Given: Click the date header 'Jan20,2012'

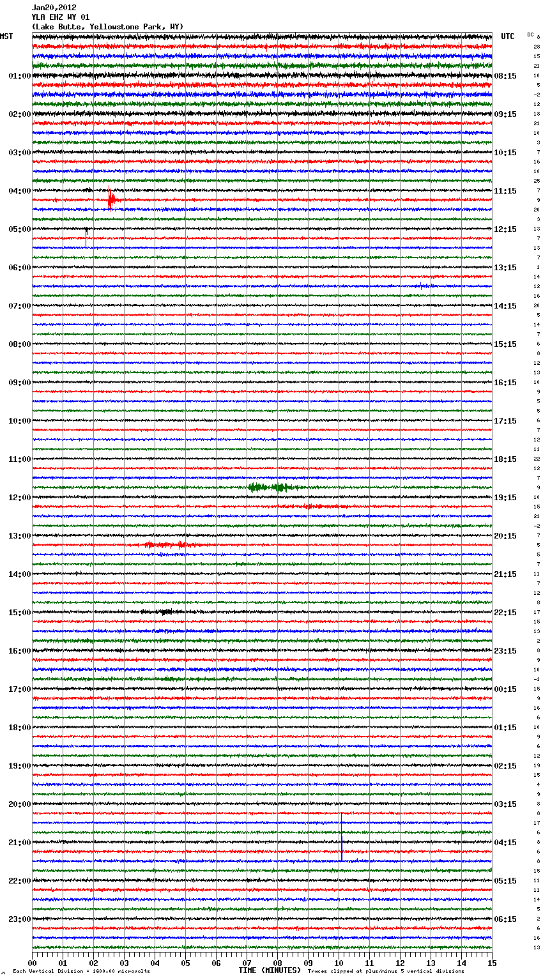Looking at the screenshot, I should pos(54,8).
